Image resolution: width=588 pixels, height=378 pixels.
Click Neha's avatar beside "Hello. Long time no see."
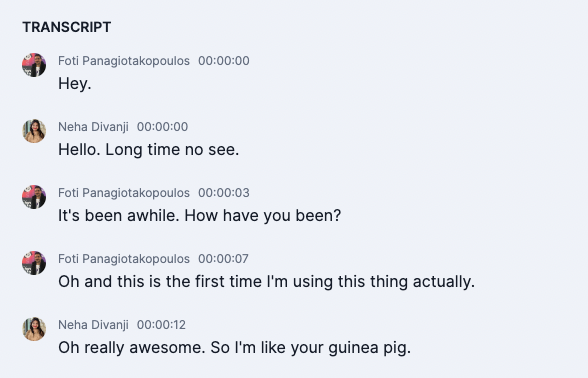34,131
